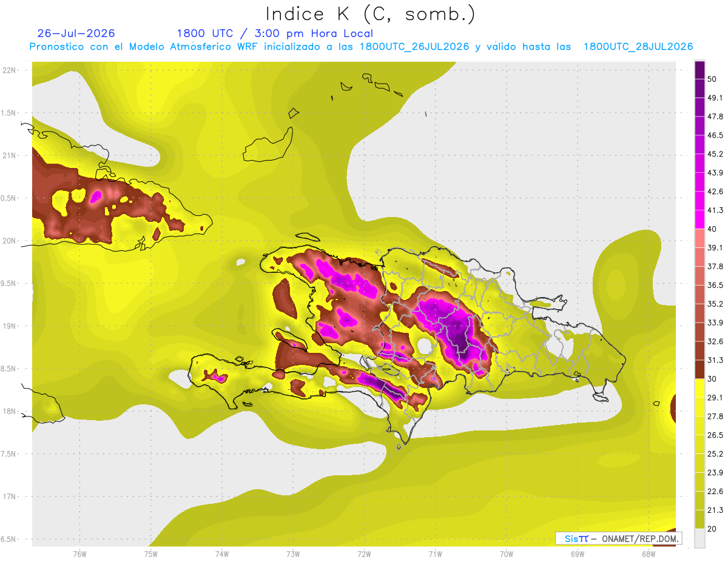
Task: Click the "21N" latitude label
Action: [9, 155]
